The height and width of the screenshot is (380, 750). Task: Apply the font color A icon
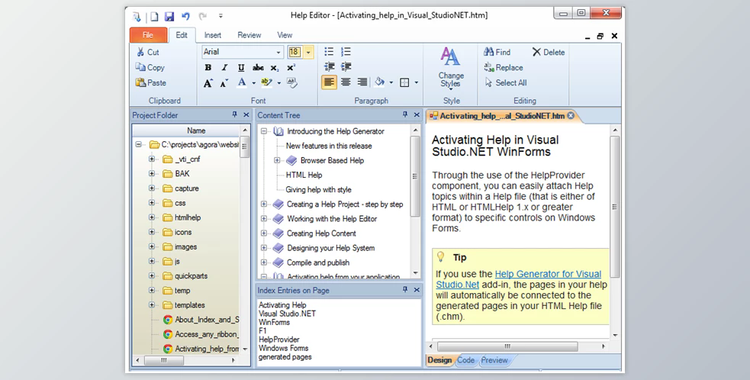[x=242, y=82]
